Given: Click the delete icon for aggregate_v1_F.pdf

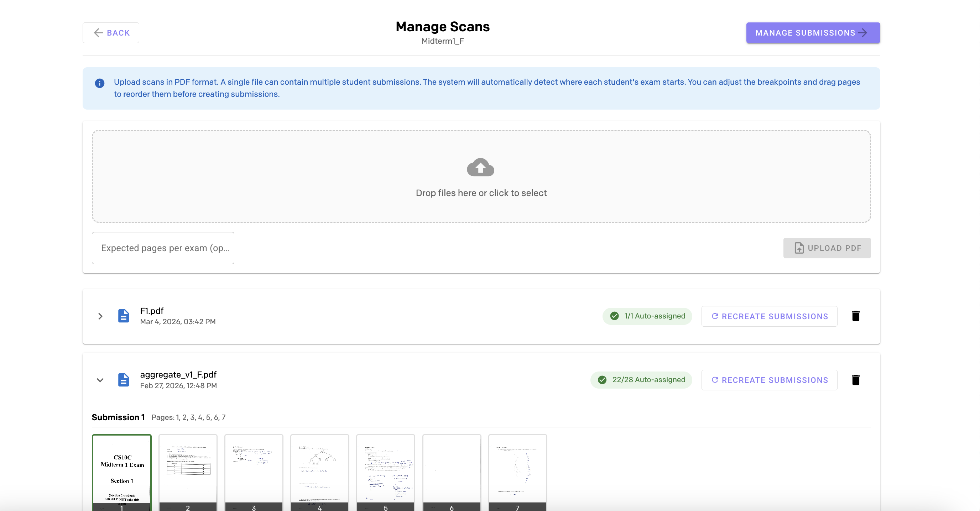Looking at the screenshot, I should point(856,380).
